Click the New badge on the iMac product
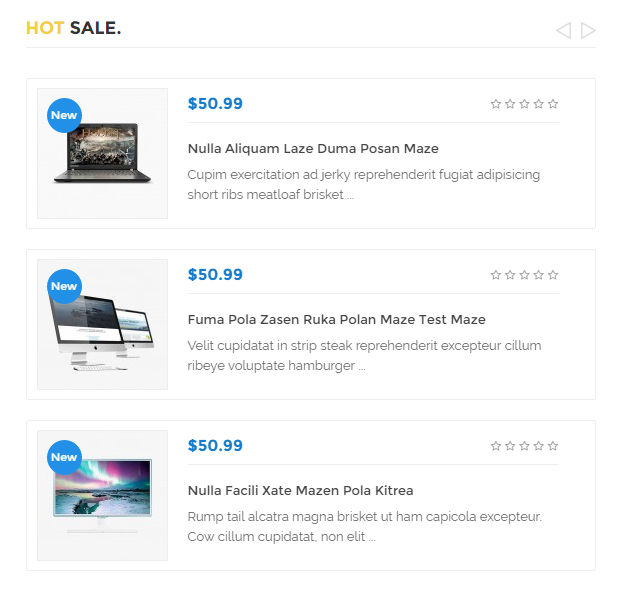The image size is (617, 589). click(64, 286)
